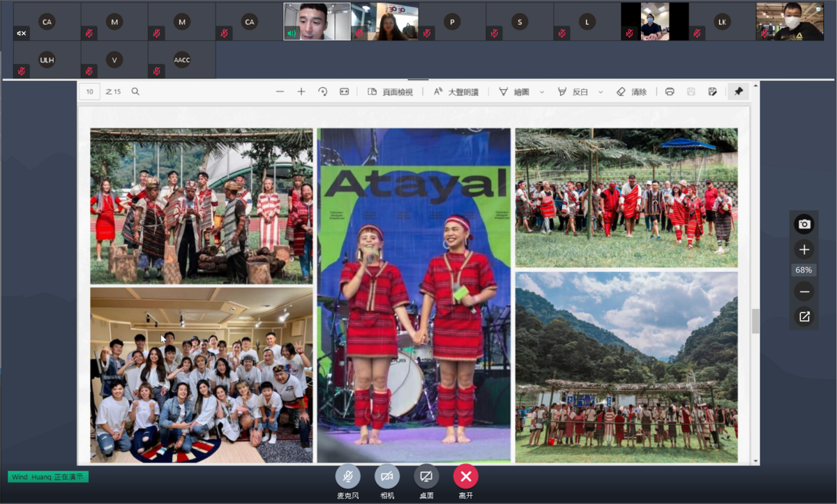This screenshot has height=504, width=837.
Task: Leave the meeting with 离开 button
Action: click(x=465, y=476)
